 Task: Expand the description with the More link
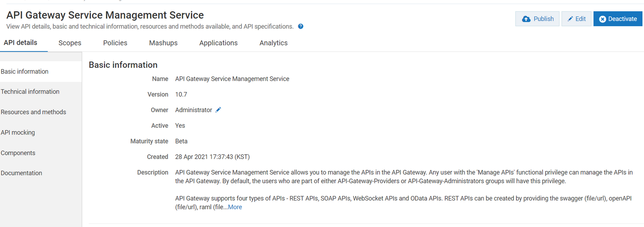[235, 207]
